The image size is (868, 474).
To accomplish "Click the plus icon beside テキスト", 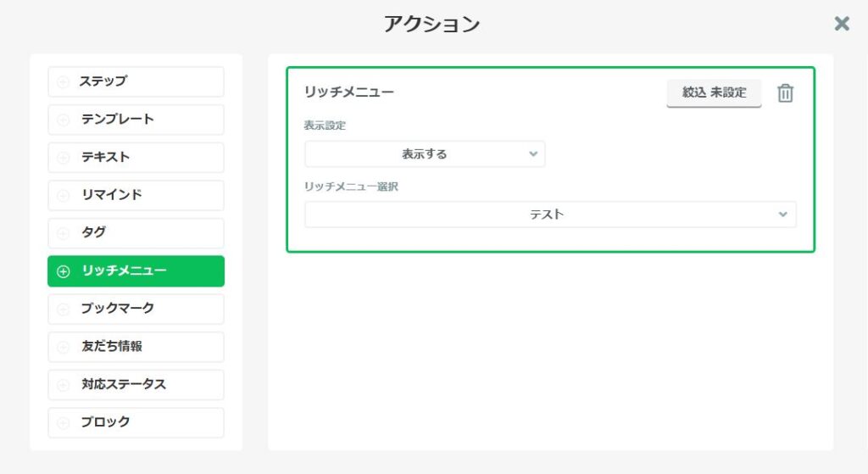I will 64,158.
